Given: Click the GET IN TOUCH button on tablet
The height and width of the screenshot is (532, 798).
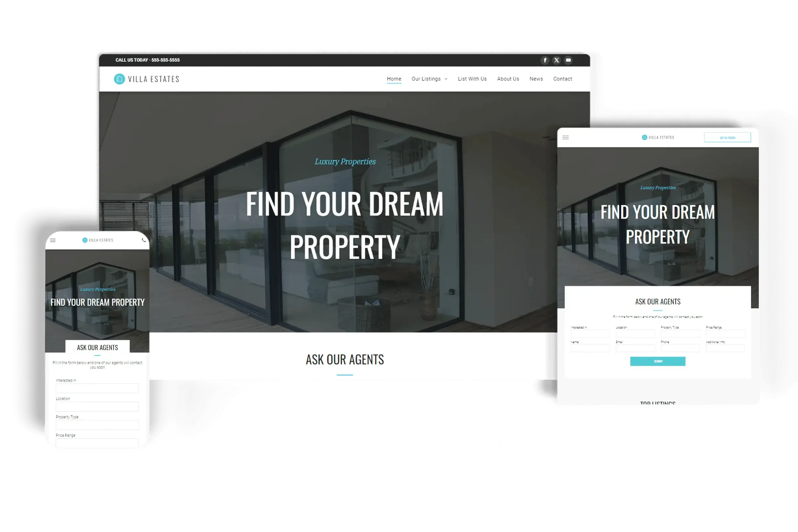Looking at the screenshot, I should tap(727, 137).
